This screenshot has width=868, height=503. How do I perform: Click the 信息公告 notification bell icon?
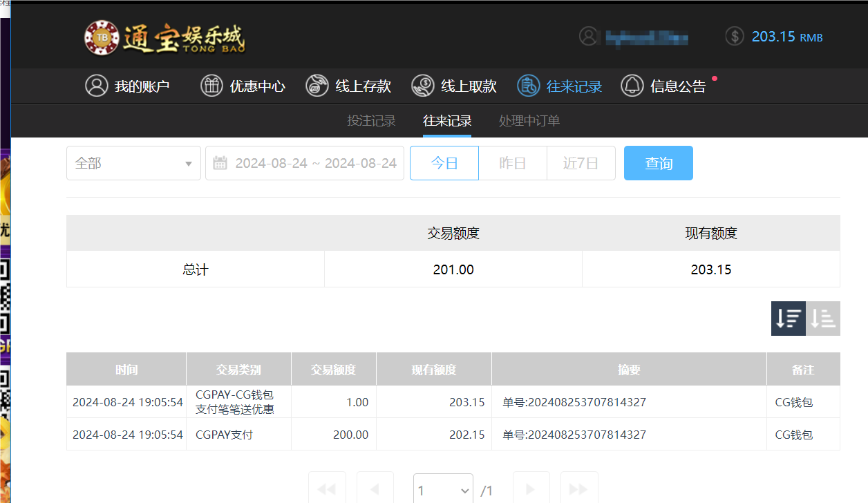[632, 86]
